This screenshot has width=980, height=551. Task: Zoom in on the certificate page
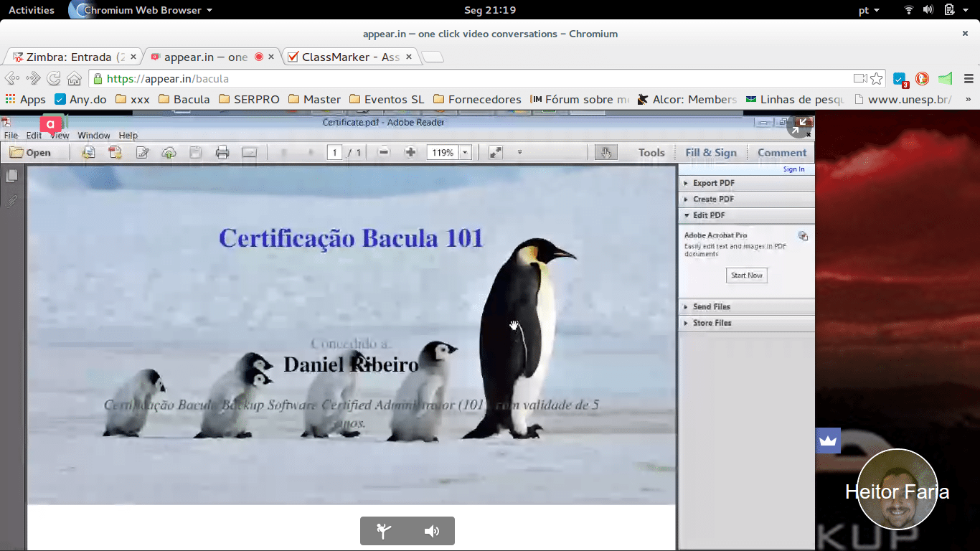[410, 152]
